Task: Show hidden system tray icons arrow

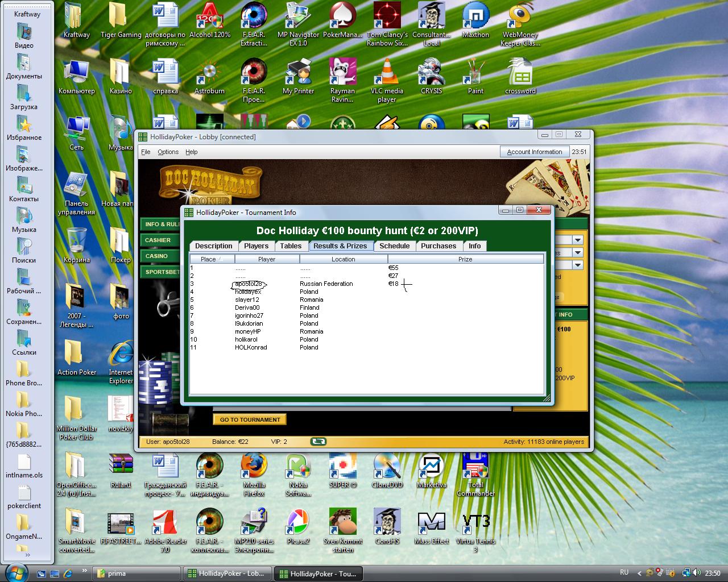Action: coord(639,573)
